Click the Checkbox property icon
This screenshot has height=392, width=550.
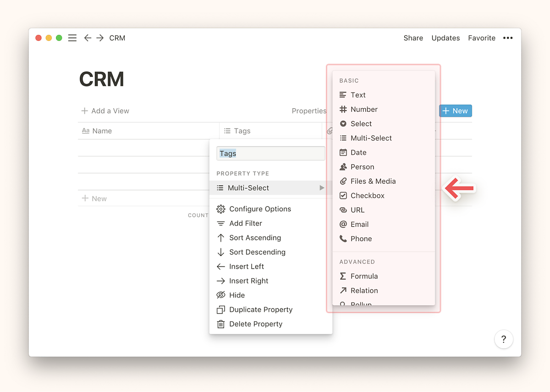click(343, 195)
